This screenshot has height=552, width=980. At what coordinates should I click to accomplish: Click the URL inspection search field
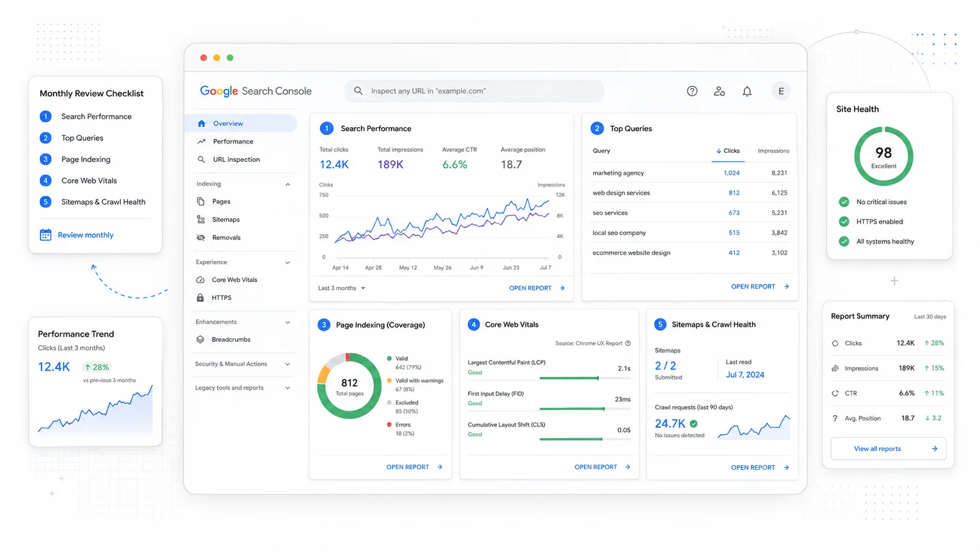click(x=474, y=91)
